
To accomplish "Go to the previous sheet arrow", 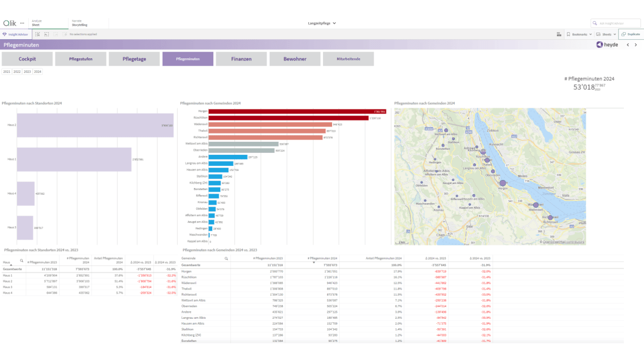I will click(628, 45).
